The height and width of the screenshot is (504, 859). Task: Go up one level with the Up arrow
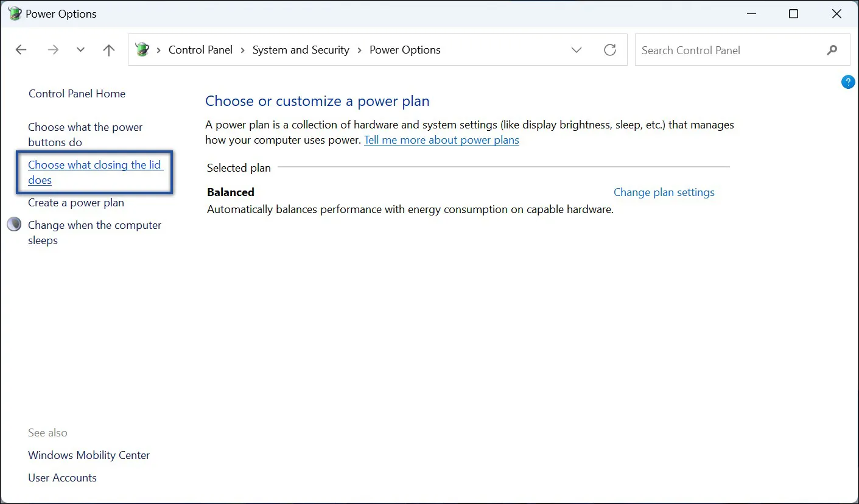tap(109, 50)
